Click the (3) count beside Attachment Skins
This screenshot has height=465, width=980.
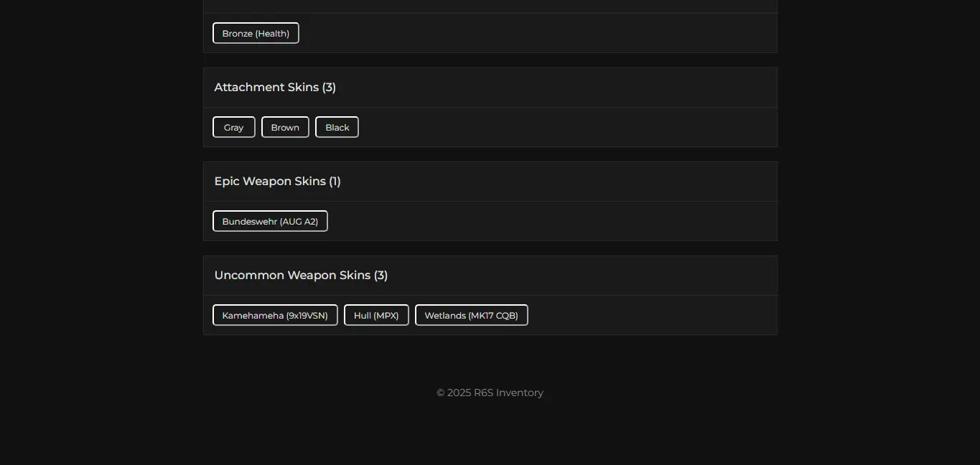329,88
